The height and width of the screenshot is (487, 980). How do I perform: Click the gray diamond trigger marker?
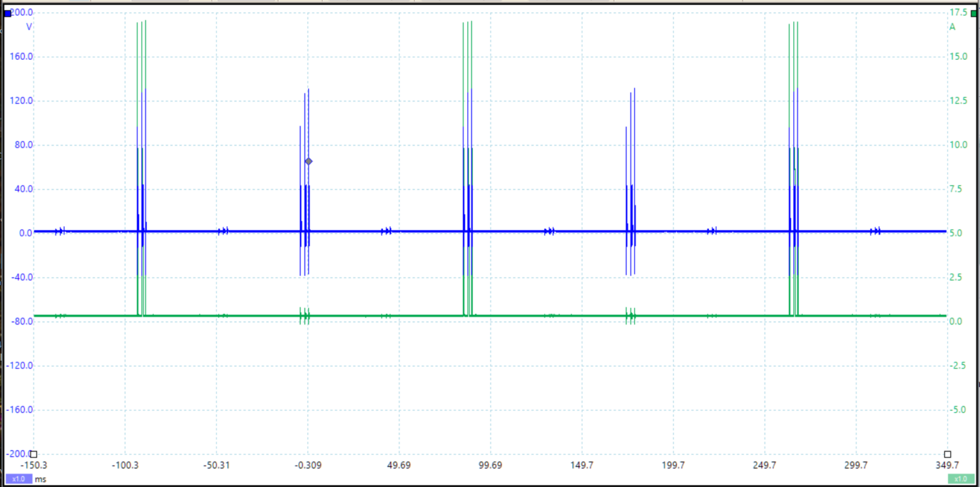click(309, 161)
